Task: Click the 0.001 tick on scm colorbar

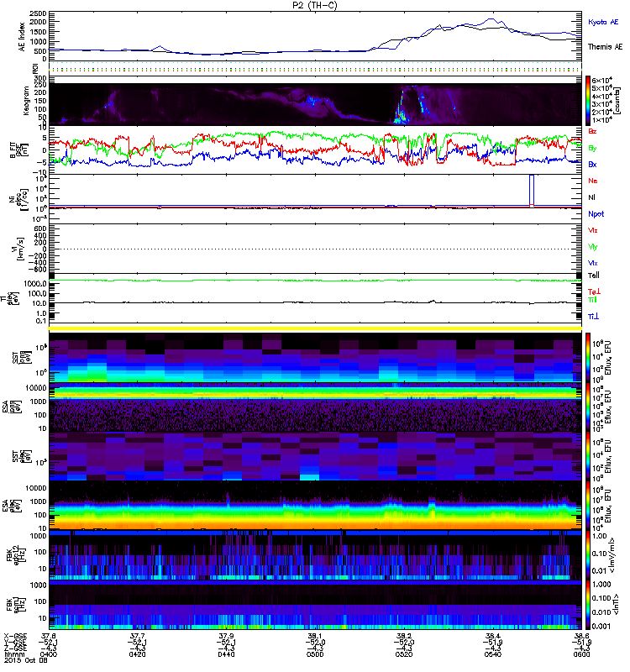Action: 601,627
